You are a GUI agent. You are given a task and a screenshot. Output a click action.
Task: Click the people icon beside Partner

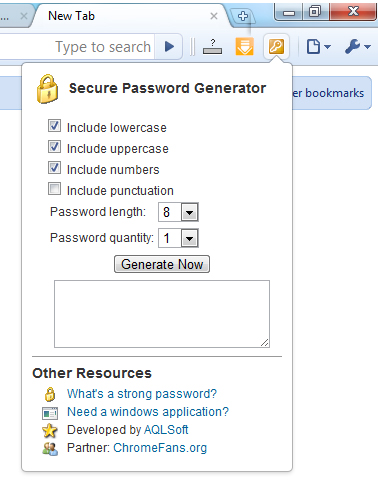[50, 449]
